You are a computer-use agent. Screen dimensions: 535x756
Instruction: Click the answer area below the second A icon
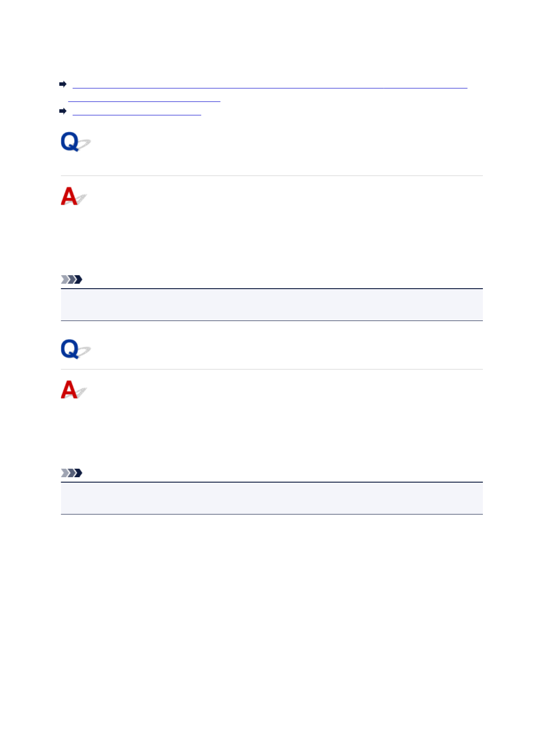point(271,431)
